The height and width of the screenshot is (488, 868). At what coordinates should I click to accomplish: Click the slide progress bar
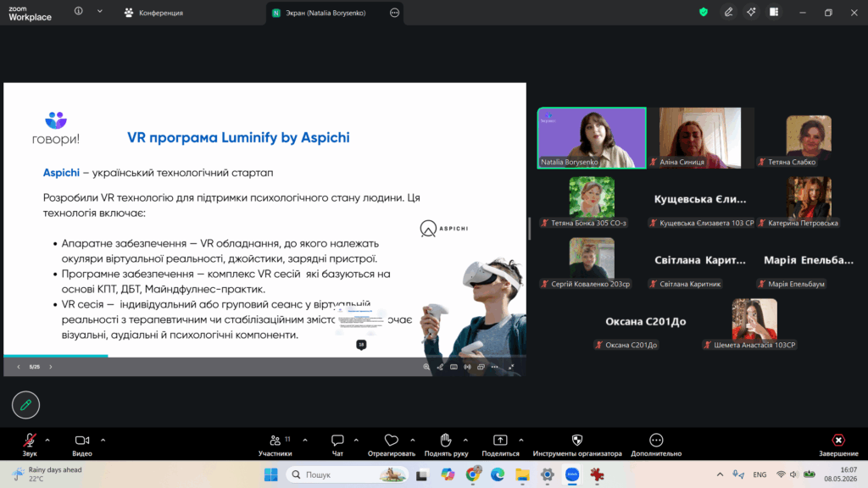(x=264, y=356)
